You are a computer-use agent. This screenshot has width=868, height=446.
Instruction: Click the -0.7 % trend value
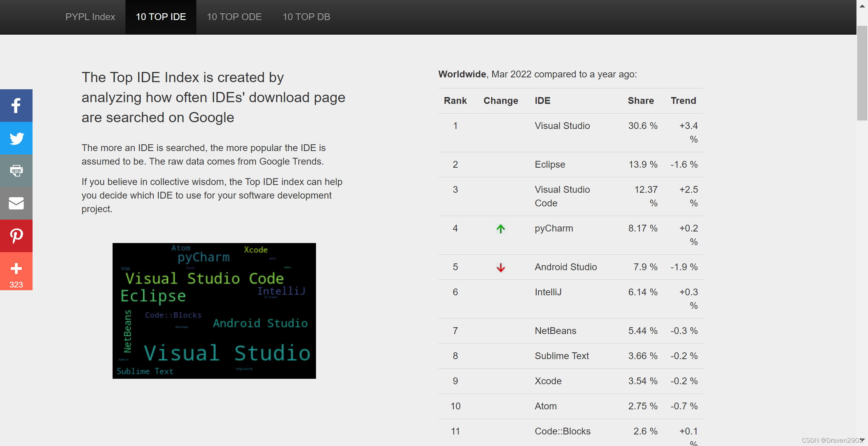(x=684, y=406)
